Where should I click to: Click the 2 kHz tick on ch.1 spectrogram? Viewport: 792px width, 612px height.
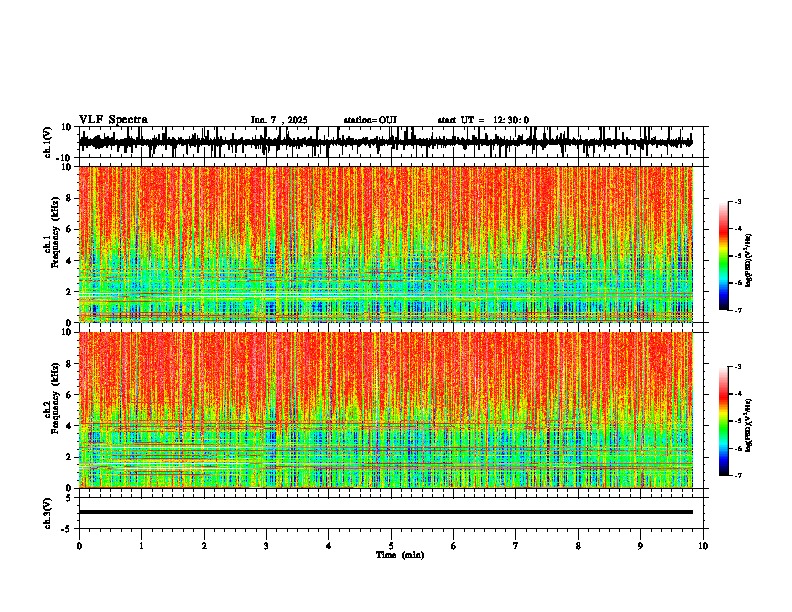[69, 292]
